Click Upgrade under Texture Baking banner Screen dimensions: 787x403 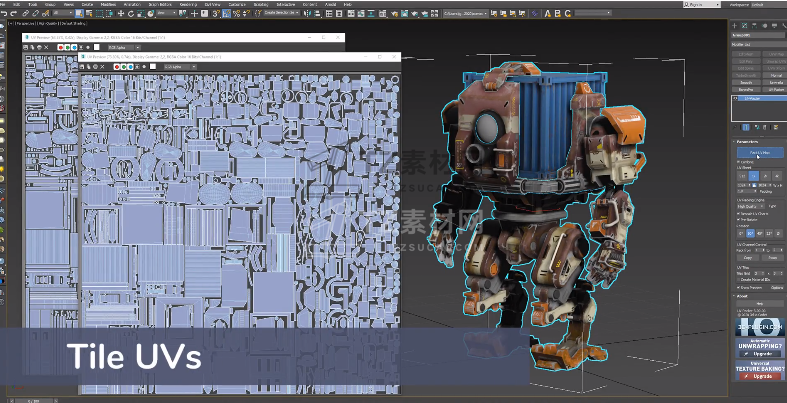coord(759,376)
